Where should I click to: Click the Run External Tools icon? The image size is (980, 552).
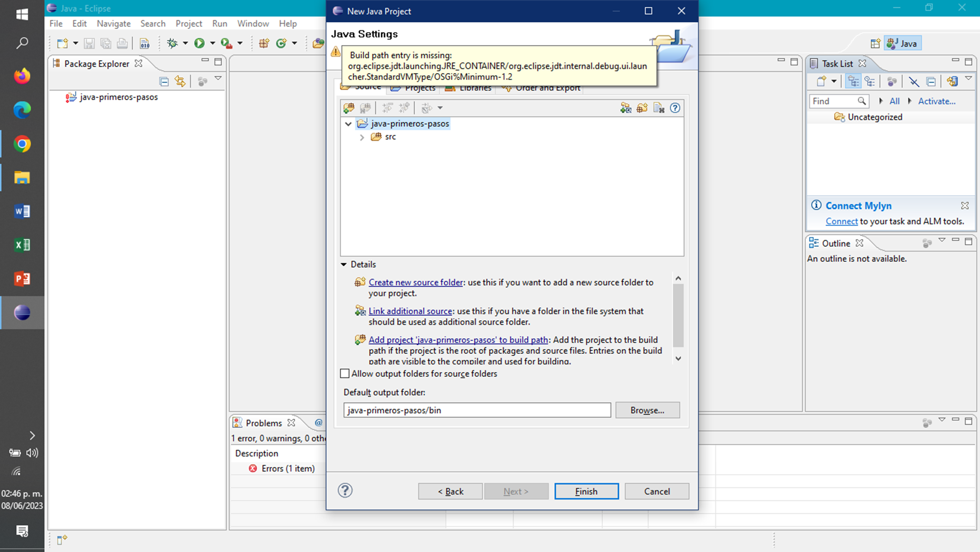click(x=226, y=43)
